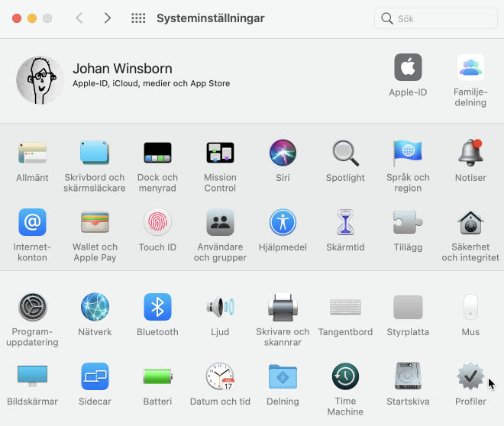Open Tillägg puzzle piece pane
Image resolution: width=504 pixels, height=426 pixels.
tap(408, 222)
